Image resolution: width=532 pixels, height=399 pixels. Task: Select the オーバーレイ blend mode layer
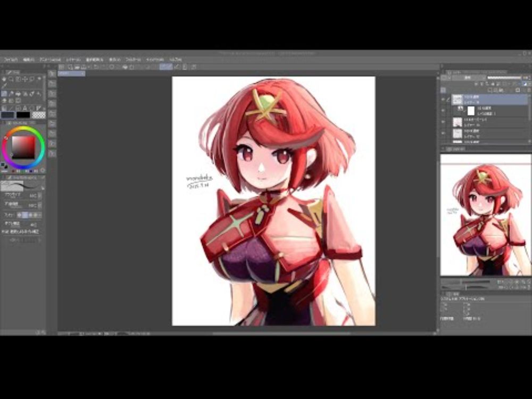pyautogui.click(x=491, y=122)
